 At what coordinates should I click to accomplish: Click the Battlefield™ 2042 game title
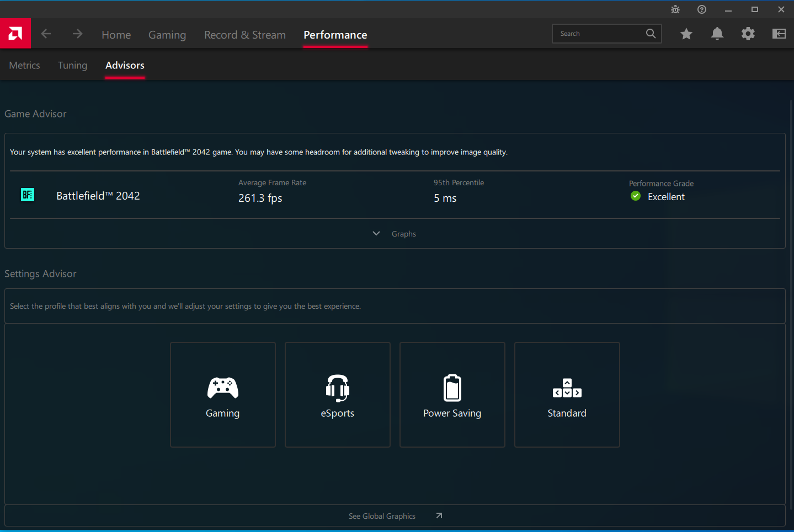(98, 196)
